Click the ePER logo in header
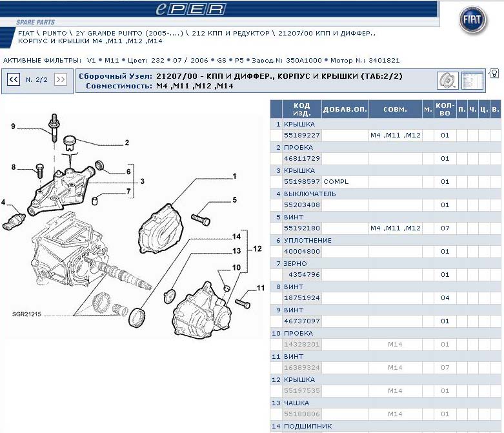The image size is (504, 433). tap(190, 9)
